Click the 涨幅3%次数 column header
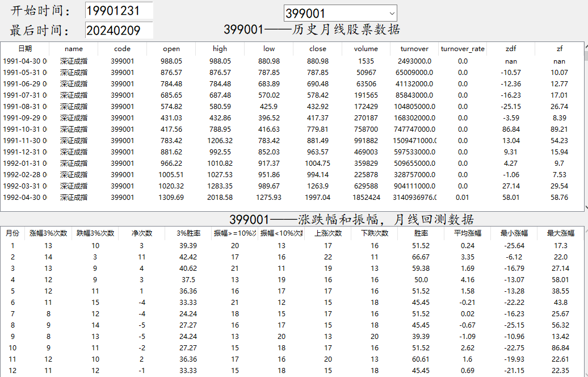This screenshot has width=588, height=377. coord(48,233)
